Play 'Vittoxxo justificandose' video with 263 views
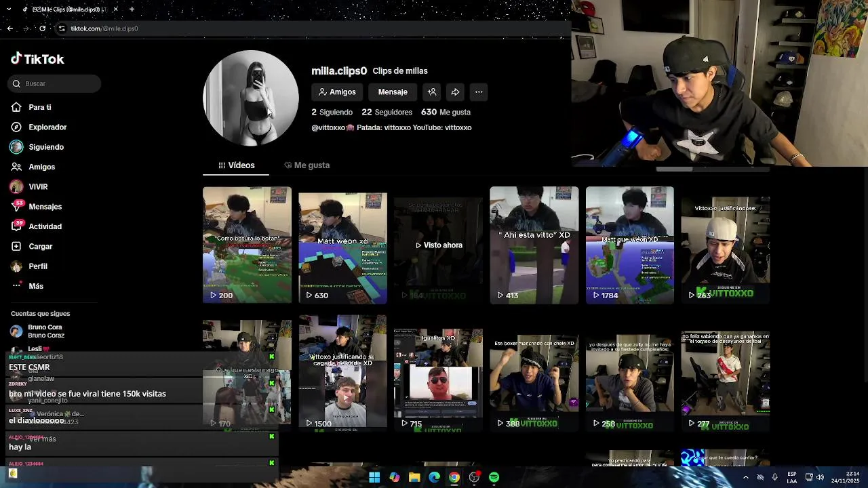 726,245
